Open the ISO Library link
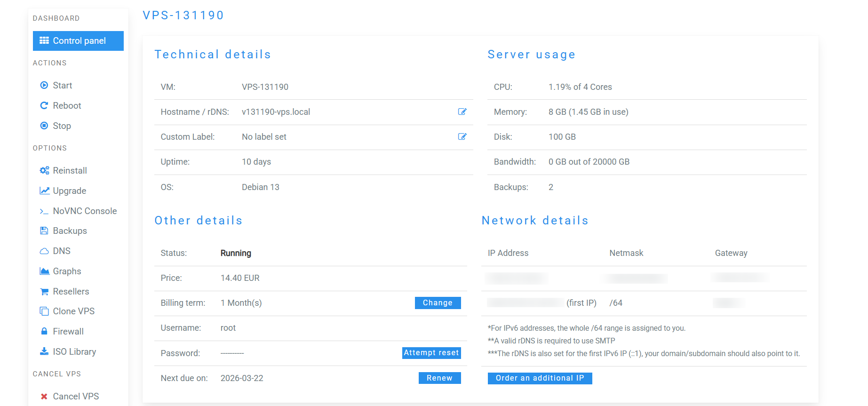The image size is (868, 406). coord(74,351)
